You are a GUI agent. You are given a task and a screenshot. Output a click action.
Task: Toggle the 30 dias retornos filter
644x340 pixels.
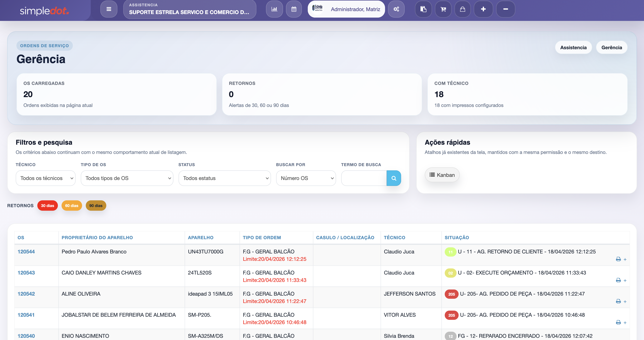point(48,205)
